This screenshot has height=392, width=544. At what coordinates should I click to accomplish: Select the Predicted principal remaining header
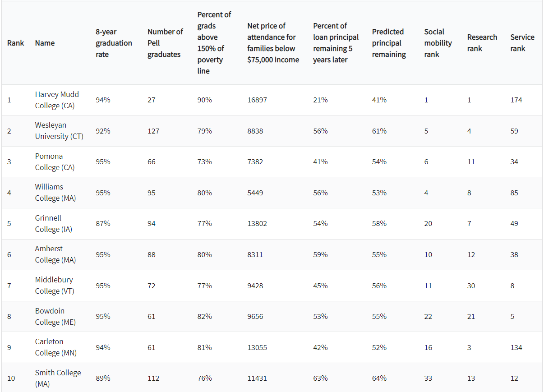tap(389, 43)
